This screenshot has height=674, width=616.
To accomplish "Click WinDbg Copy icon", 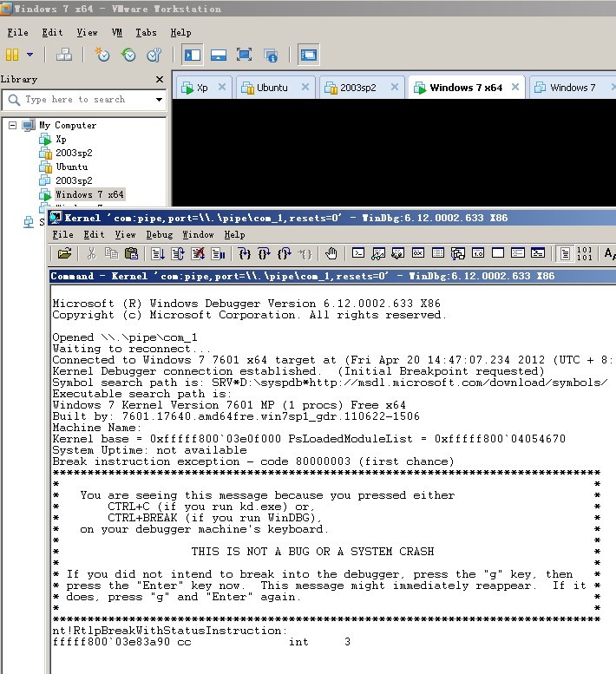I will [111, 253].
